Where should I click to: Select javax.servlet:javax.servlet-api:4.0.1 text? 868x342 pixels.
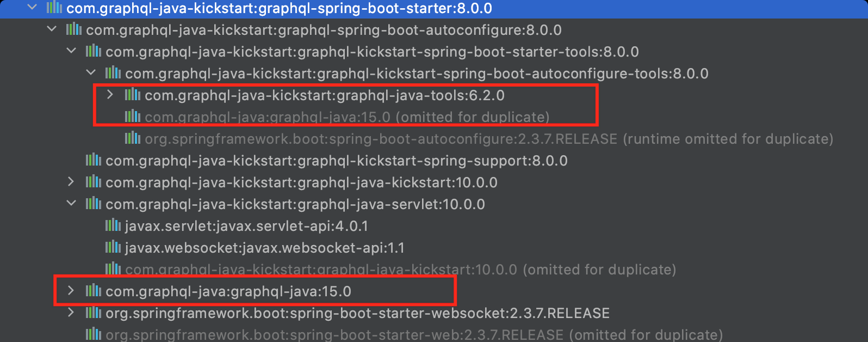pyautogui.click(x=246, y=226)
